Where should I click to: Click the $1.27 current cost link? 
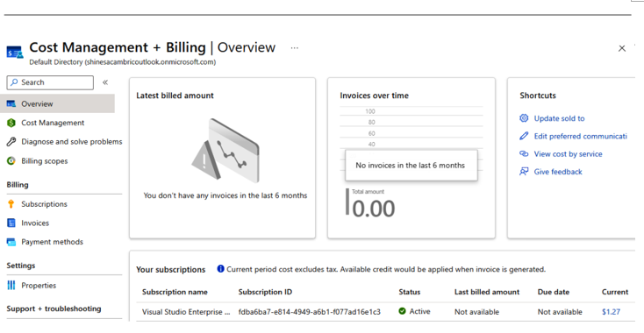coord(611,312)
